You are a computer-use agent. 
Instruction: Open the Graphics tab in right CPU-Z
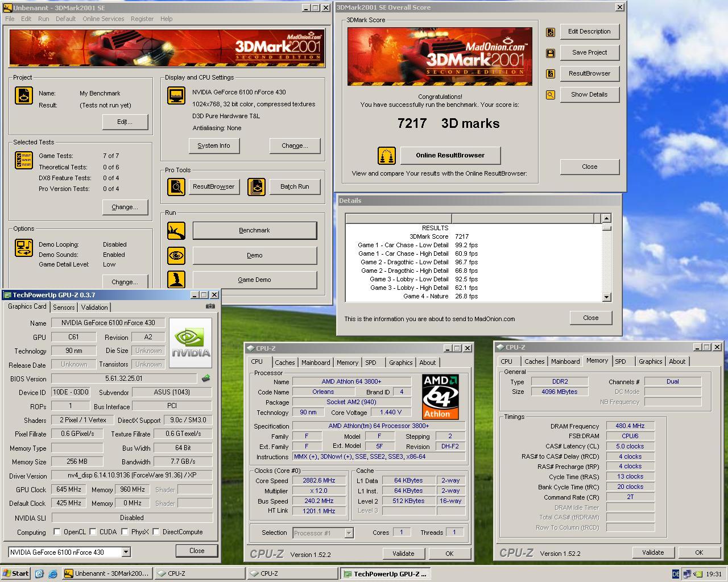click(651, 361)
